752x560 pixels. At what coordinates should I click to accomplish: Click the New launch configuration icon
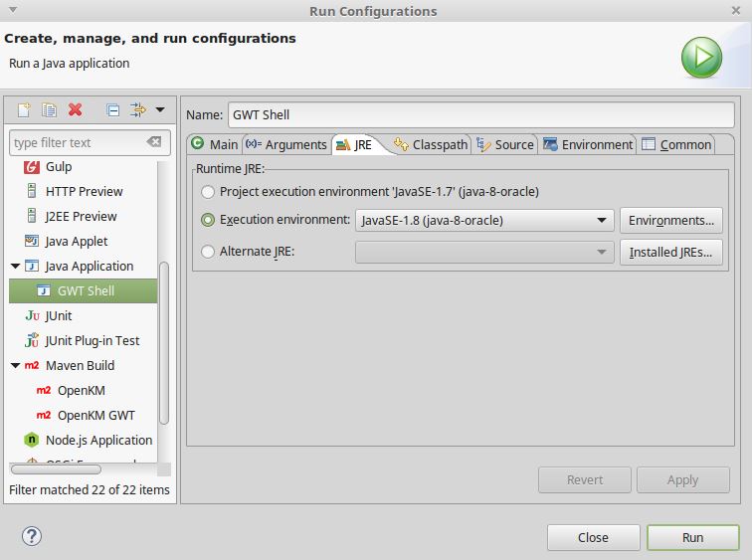point(24,110)
